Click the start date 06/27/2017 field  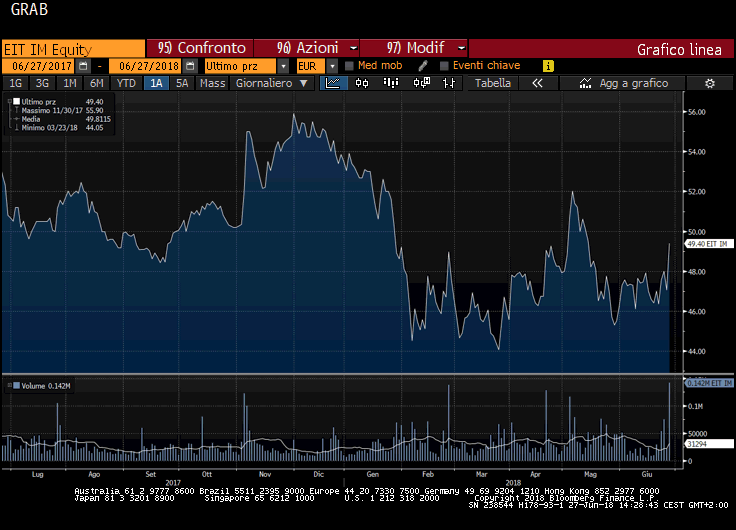[x=38, y=66]
